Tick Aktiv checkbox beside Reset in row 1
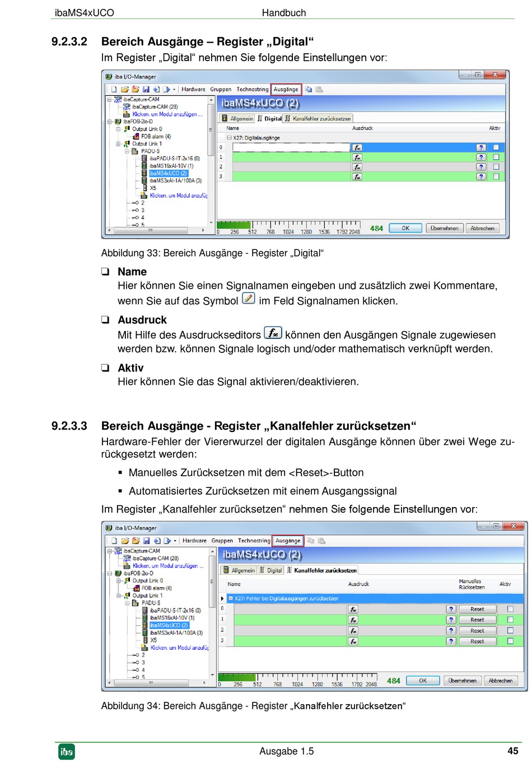The image size is (532, 772). (510, 620)
